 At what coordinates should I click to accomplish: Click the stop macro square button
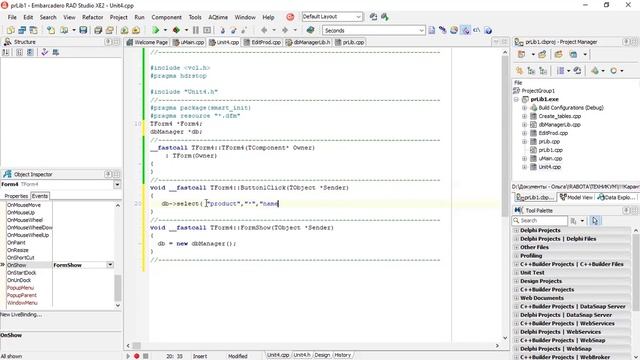click(145, 356)
